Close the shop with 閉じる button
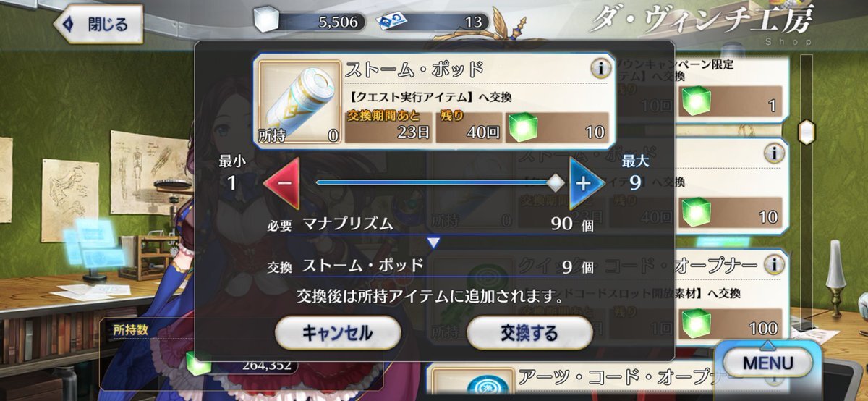The height and width of the screenshot is (401, 868). [99, 24]
